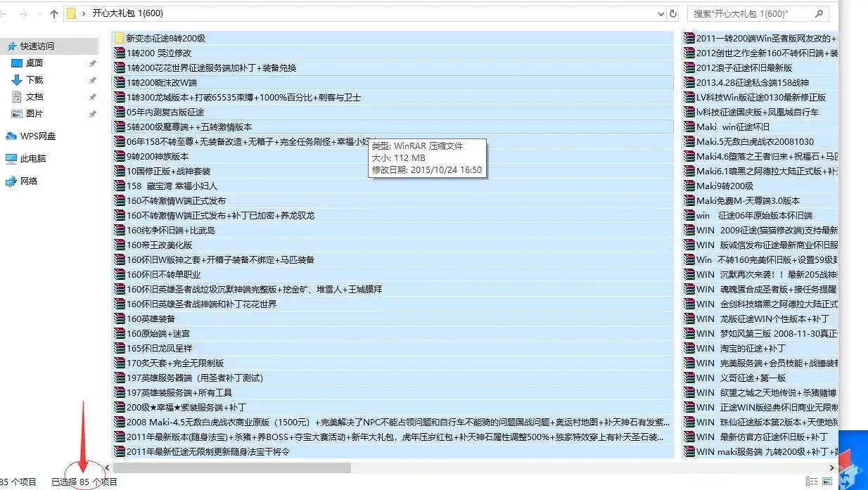The width and height of the screenshot is (868, 490).
Task: Open WPS网盘 from the sidebar
Action: 37,136
